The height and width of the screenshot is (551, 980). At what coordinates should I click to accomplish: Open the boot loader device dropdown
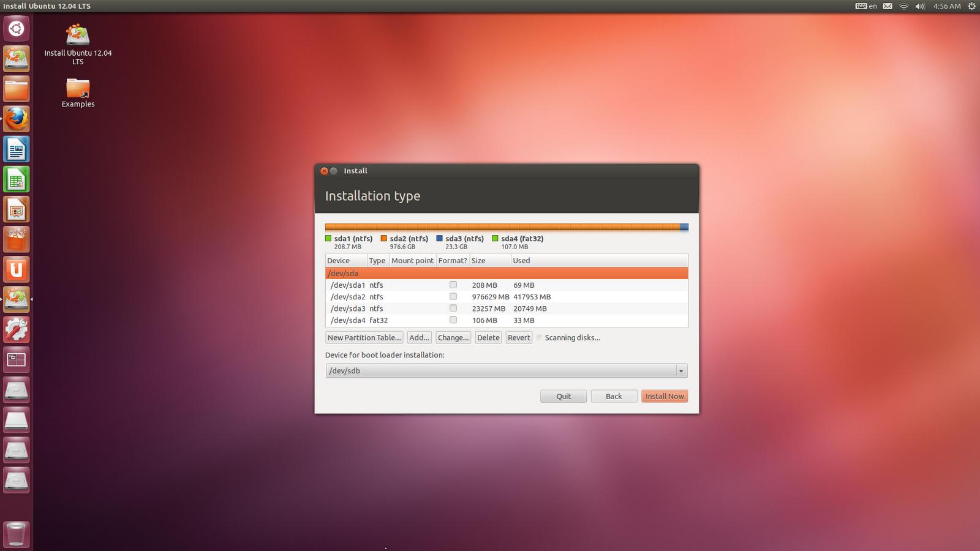pyautogui.click(x=507, y=370)
